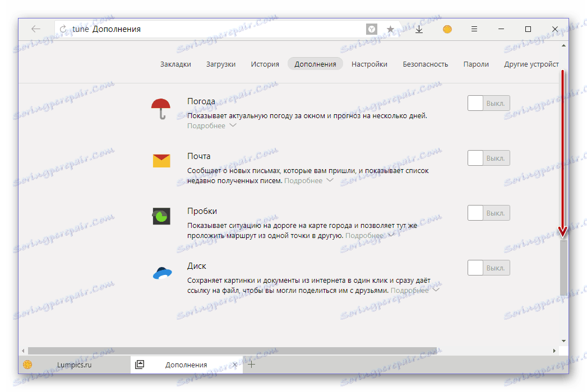Viewport: 587px width, 392px height.
Task: Click the Диск extension title
Action: [197, 266]
